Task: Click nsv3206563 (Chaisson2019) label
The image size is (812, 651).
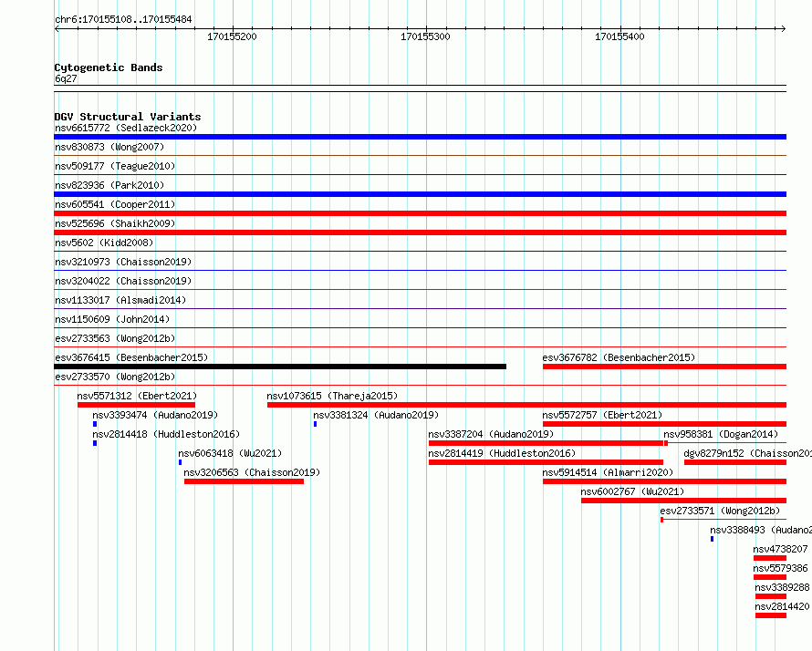Action: 252,472
